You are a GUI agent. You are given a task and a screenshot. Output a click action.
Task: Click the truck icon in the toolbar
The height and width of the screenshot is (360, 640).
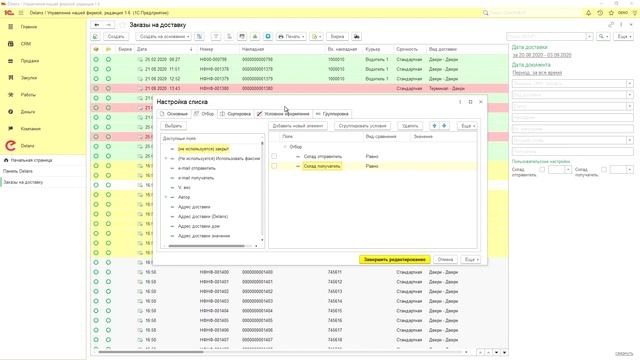tap(356, 37)
